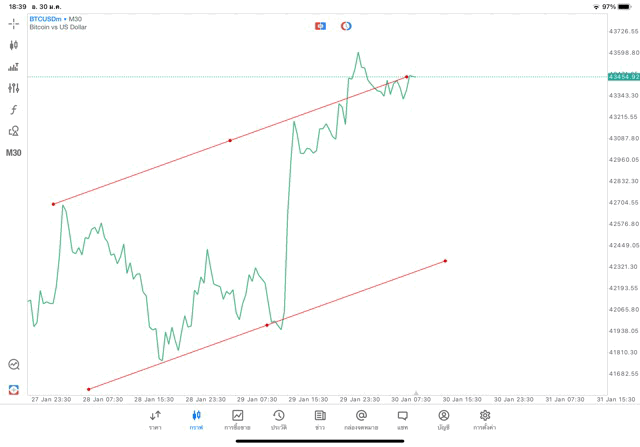Image resolution: width=640 pixels, height=447 pixels.
Task: Switch to the ราคา quotes tab
Action: pyautogui.click(x=155, y=419)
